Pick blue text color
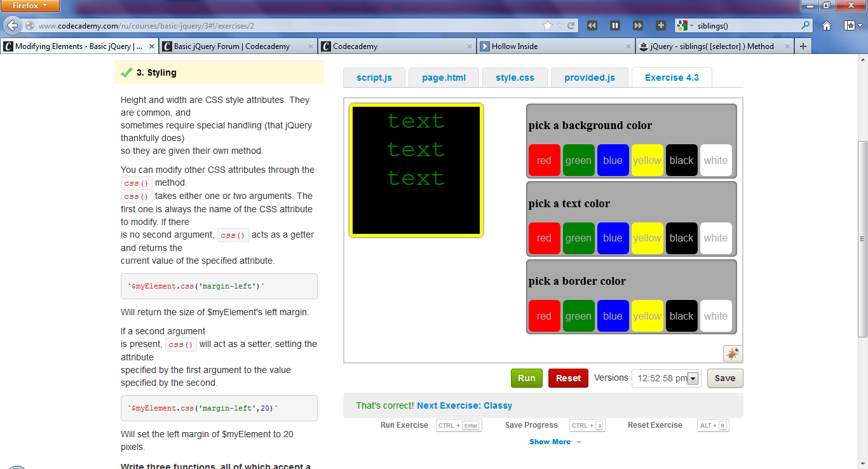Image resolution: width=868 pixels, height=469 pixels. click(x=613, y=238)
